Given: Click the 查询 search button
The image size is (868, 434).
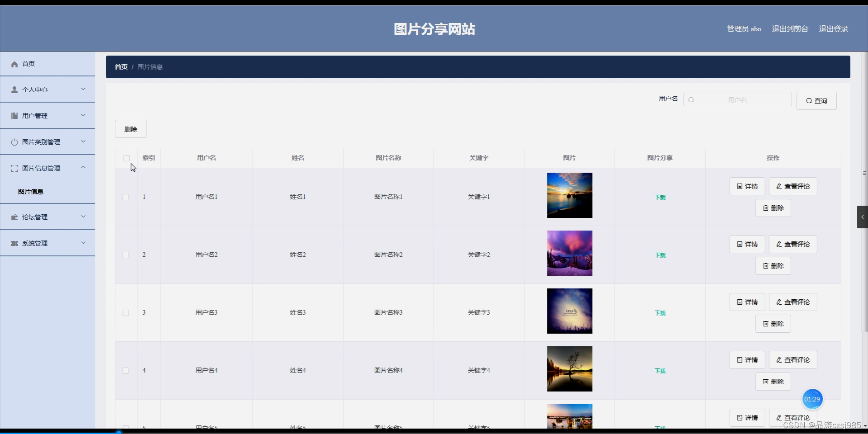Looking at the screenshot, I should [x=816, y=101].
